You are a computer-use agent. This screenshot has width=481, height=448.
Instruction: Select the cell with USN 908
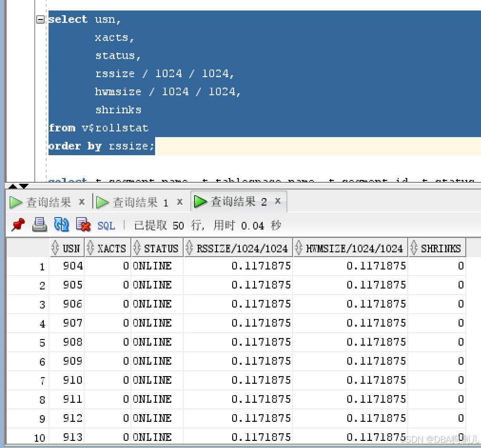click(x=72, y=342)
